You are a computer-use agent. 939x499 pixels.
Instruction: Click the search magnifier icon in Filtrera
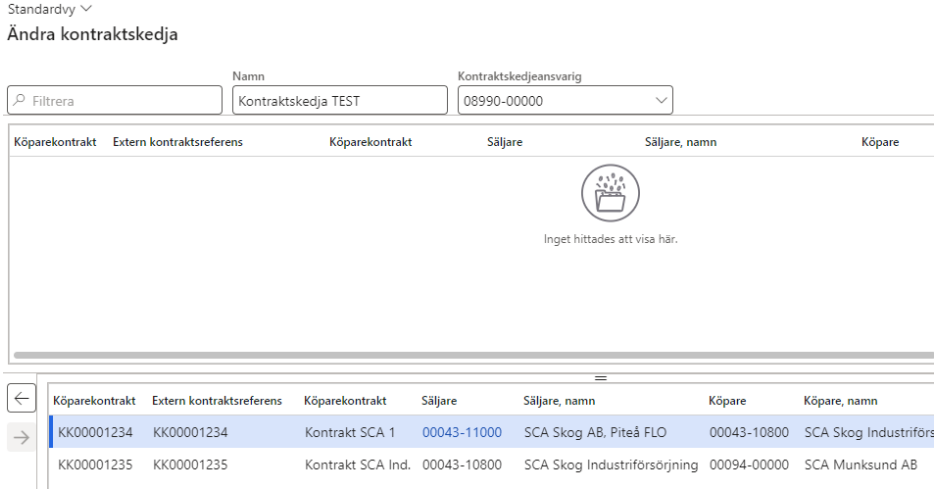point(19,101)
